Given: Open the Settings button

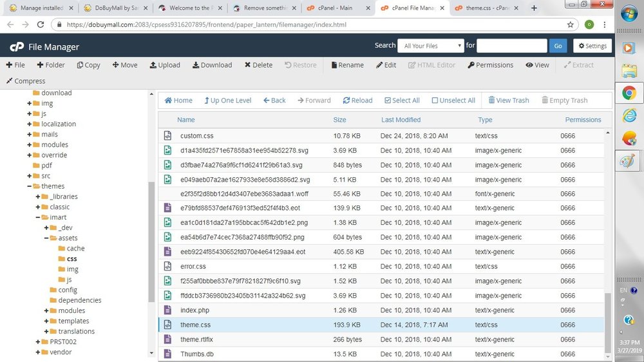Looking at the screenshot, I should point(592,46).
